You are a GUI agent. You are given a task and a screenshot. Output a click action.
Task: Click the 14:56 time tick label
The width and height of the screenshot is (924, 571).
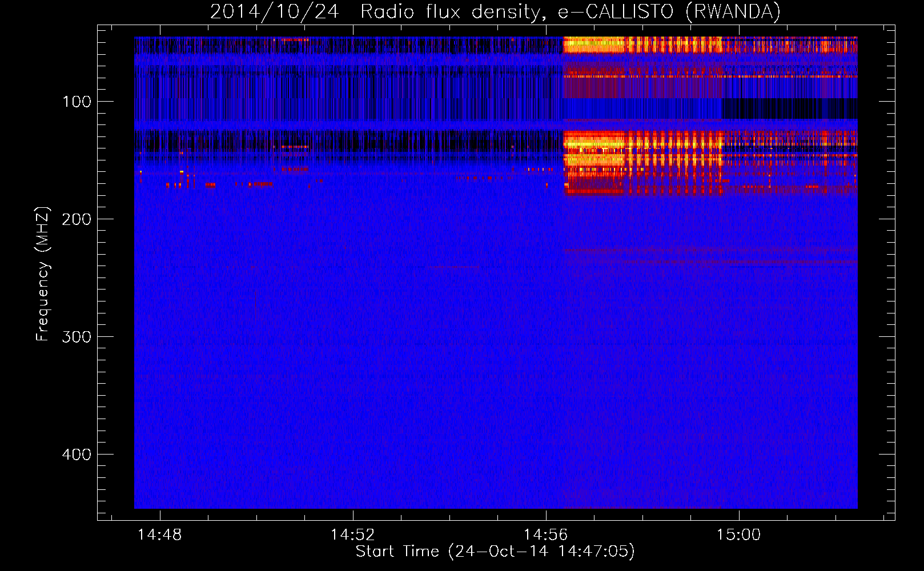546,535
